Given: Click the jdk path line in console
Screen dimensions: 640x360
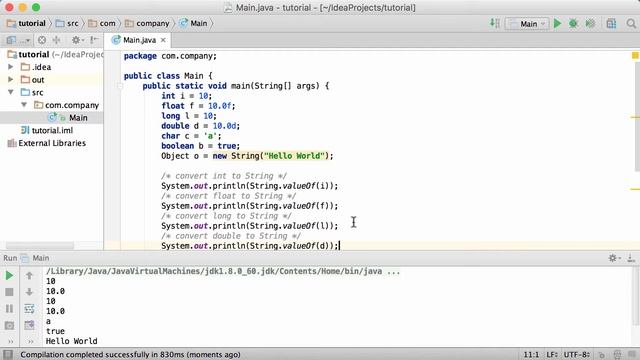Looking at the screenshot, I should point(223,271).
